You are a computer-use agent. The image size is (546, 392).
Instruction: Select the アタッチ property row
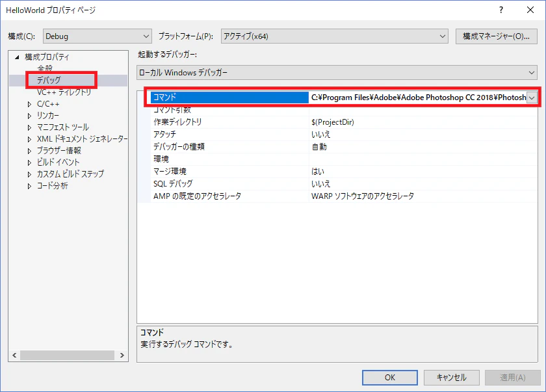230,135
